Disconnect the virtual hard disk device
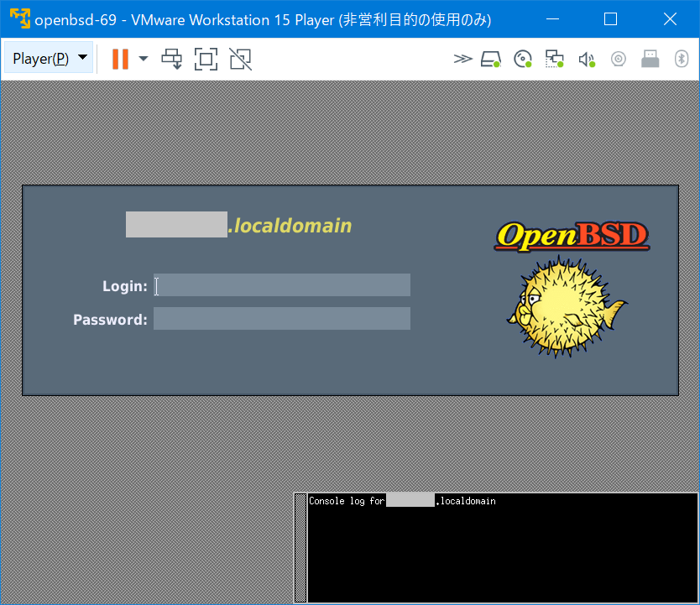This screenshot has height=605, width=700. click(491, 59)
